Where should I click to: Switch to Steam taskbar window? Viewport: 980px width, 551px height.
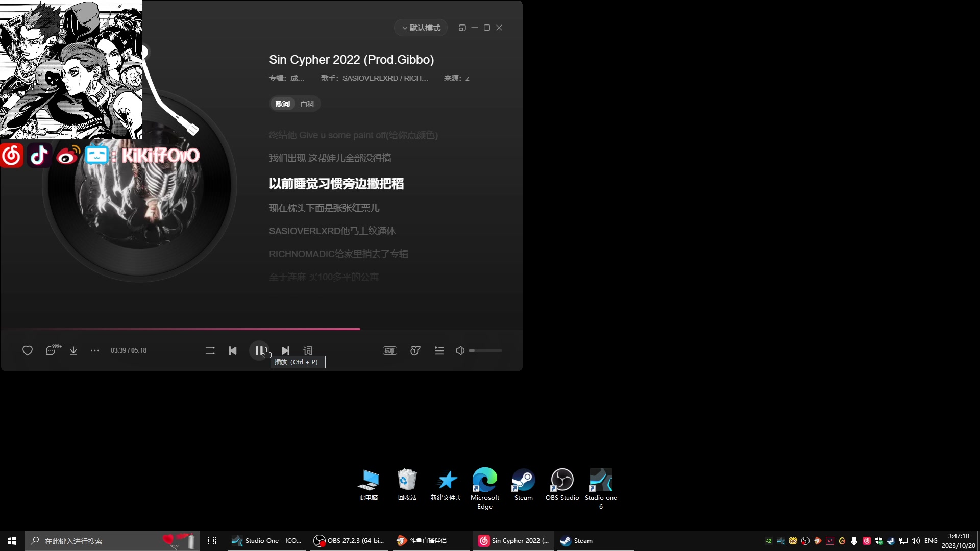[x=595, y=541]
